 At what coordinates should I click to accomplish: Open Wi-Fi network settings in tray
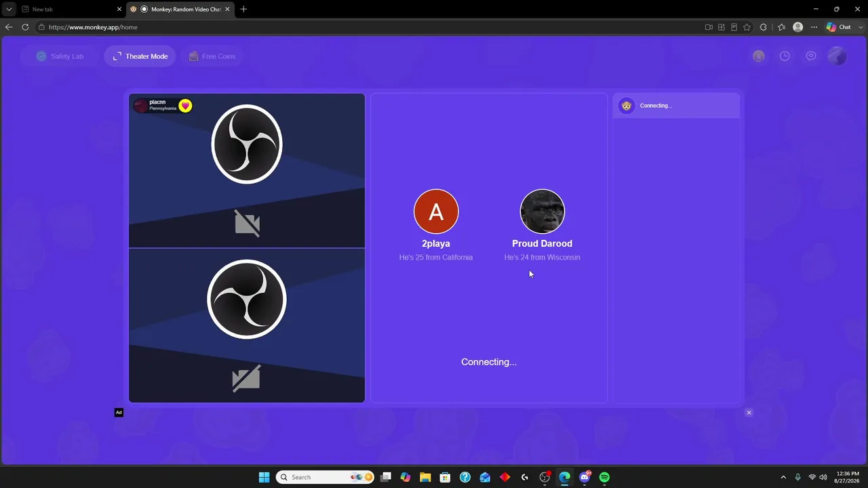812,477
